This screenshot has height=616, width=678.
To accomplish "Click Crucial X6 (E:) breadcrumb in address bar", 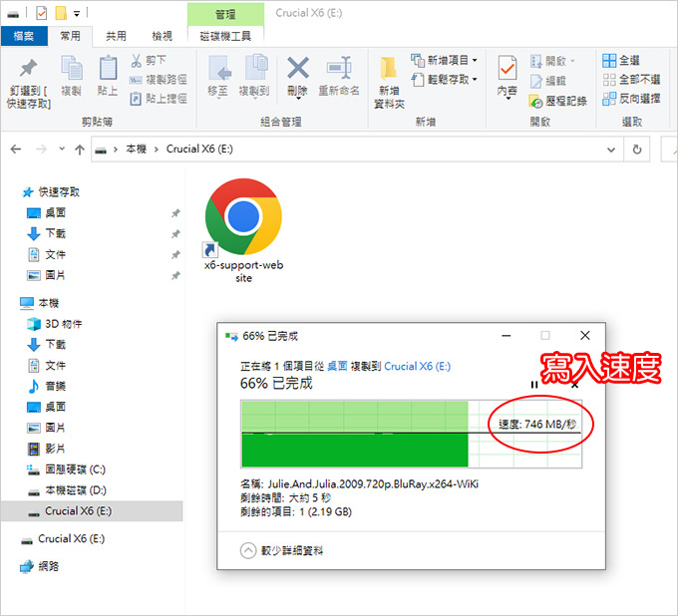I will point(199,150).
